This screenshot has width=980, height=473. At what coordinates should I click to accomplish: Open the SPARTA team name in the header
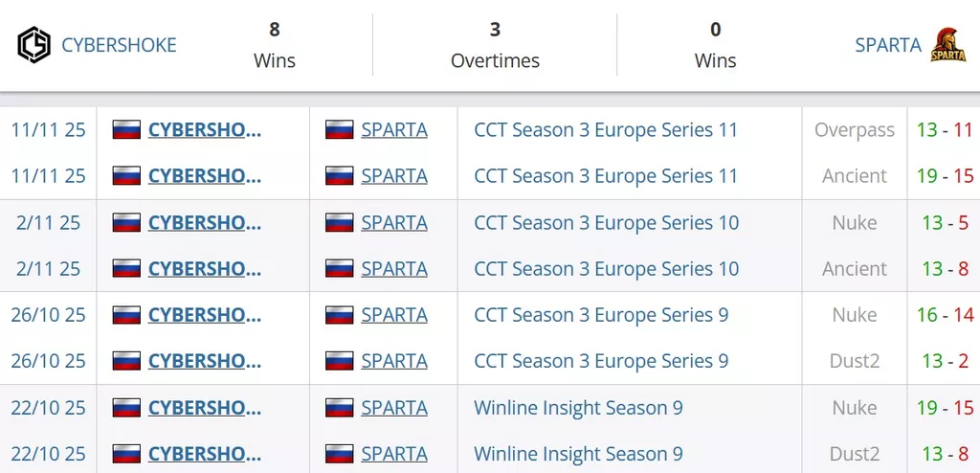888,45
